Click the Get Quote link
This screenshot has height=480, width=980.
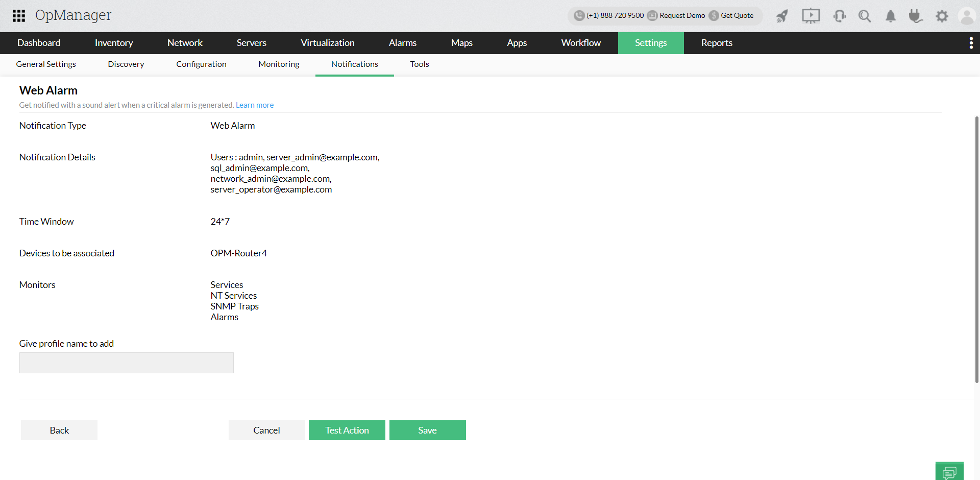coord(737,15)
